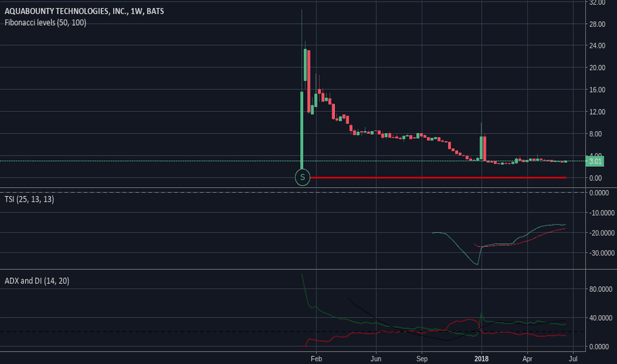
Task: Click the Apr label on time axis
Action: click(527, 359)
